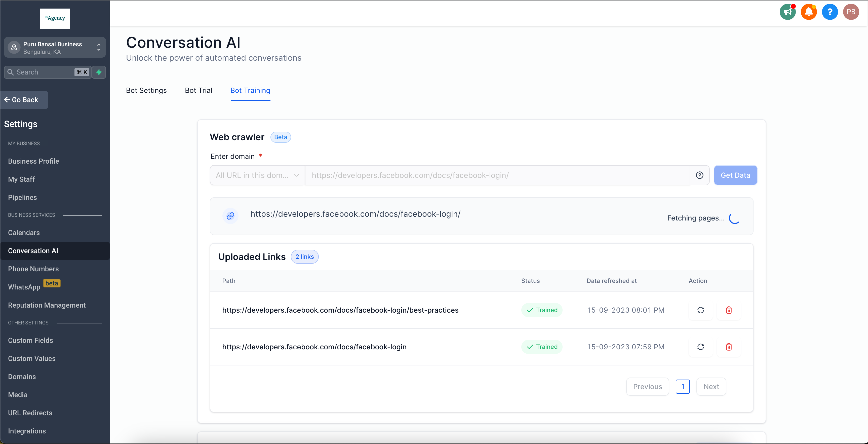The height and width of the screenshot is (444, 868).
Task: Click the domain URL input field
Action: (x=497, y=175)
